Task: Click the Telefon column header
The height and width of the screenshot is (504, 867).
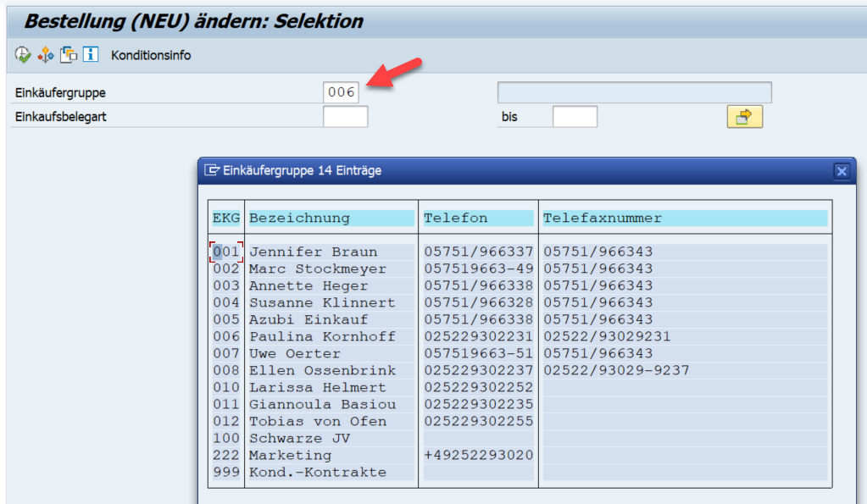Action: tap(456, 218)
